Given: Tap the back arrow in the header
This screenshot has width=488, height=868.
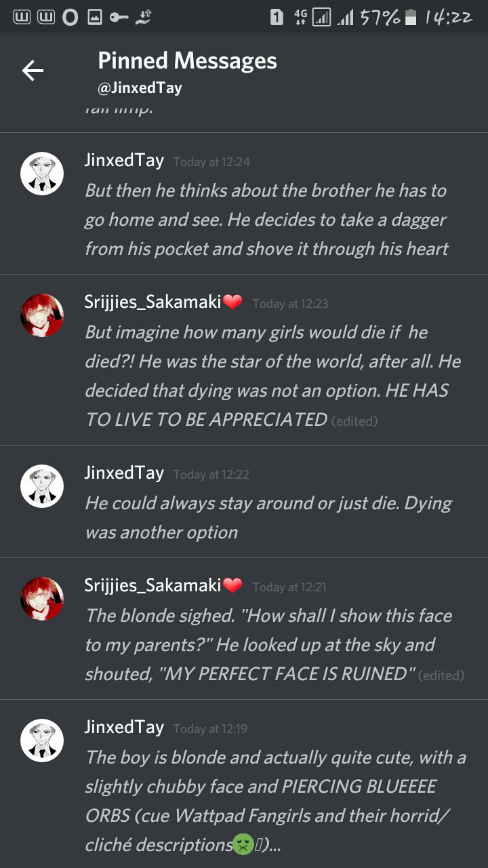Looking at the screenshot, I should pyautogui.click(x=33, y=71).
